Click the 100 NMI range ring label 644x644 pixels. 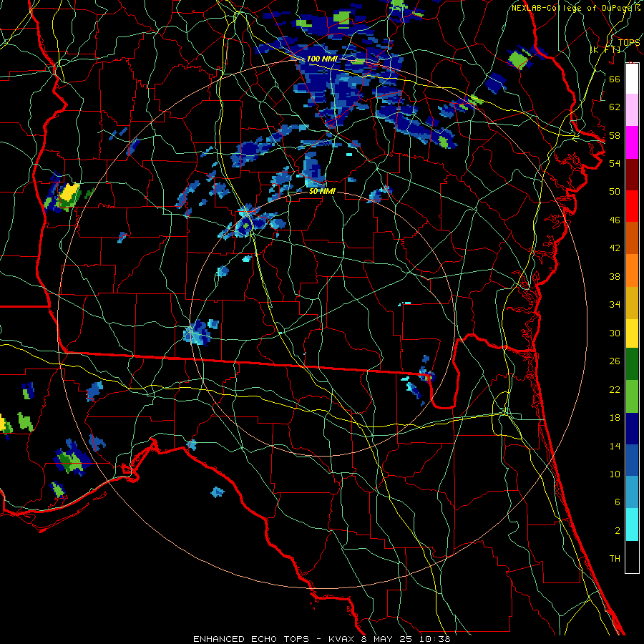(x=322, y=59)
